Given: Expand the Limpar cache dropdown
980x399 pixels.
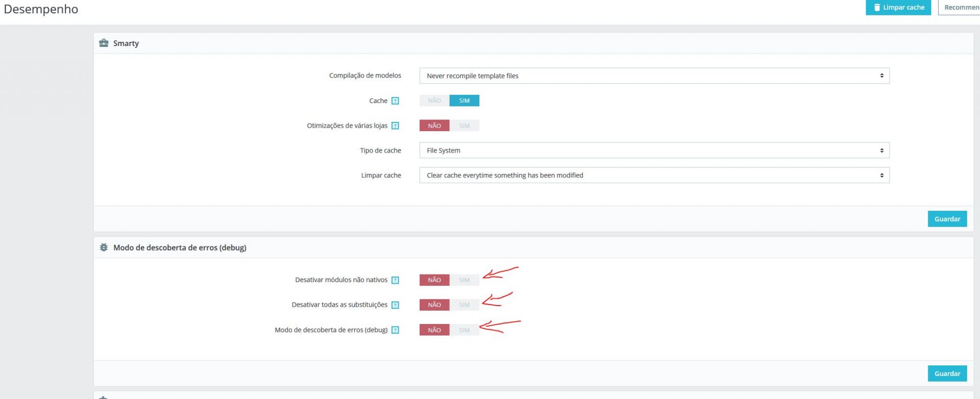Looking at the screenshot, I should tap(654, 175).
